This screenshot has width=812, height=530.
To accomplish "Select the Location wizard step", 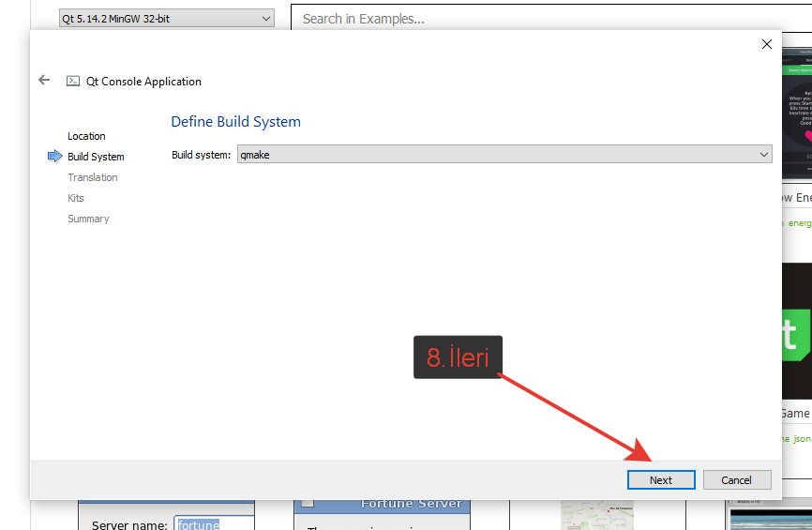I will point(86,136).
